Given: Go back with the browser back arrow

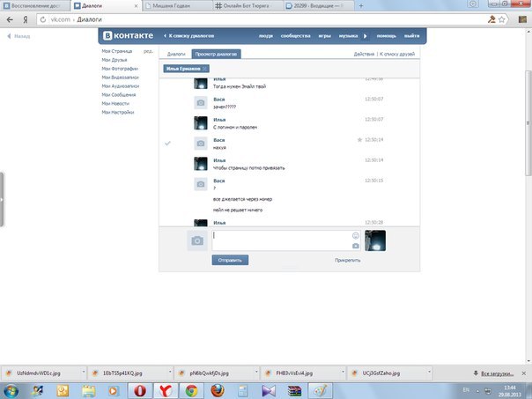Looking at the screenshot, I should pyautogui.click(x=10, y=19).
